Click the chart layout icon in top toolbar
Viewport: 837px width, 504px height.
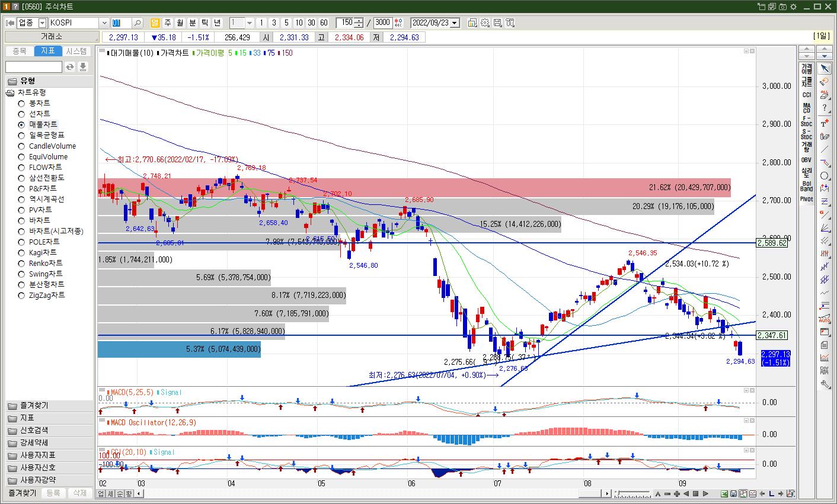(x=472, y=23)
